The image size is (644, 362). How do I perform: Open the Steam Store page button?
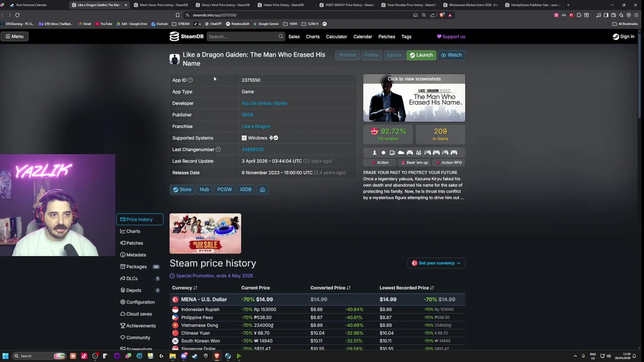[x=182, y=190]
